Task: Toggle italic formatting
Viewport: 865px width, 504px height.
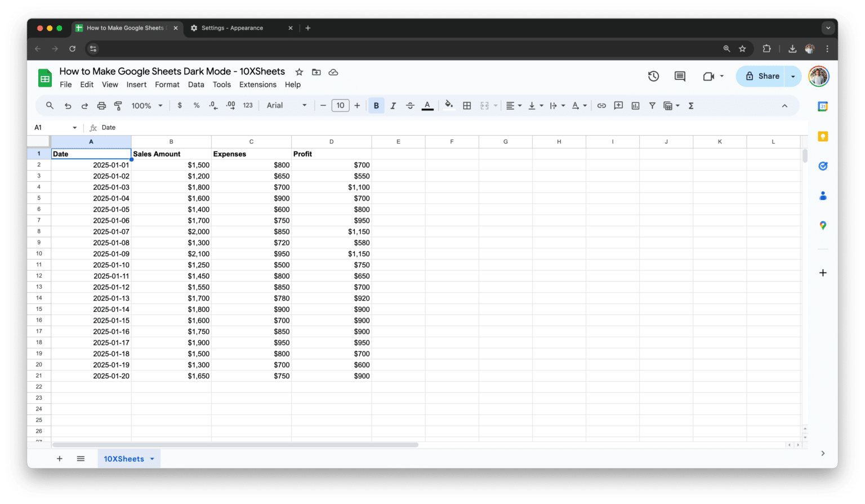Action: [x=393, y=105]
